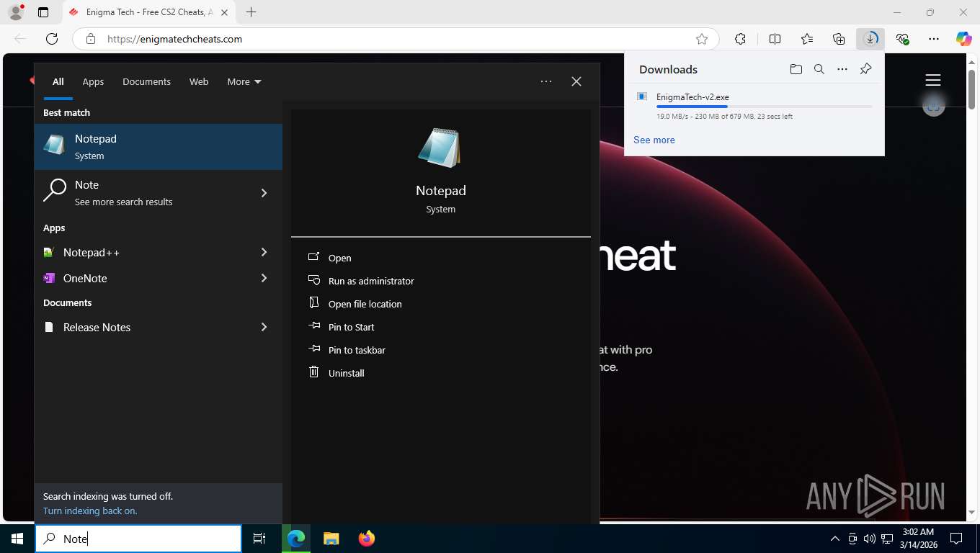Switch to Web search tab
Screen dimensions: 980x553
199,81
